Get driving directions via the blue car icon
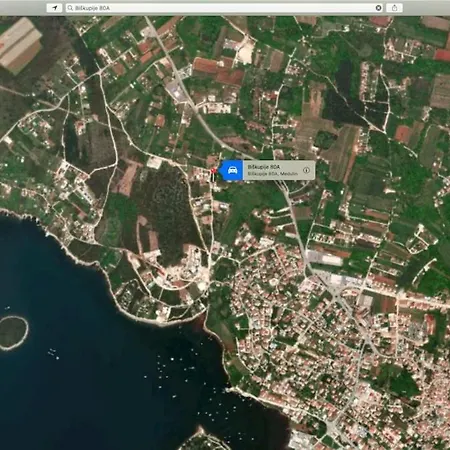 (x=232, y=170)
